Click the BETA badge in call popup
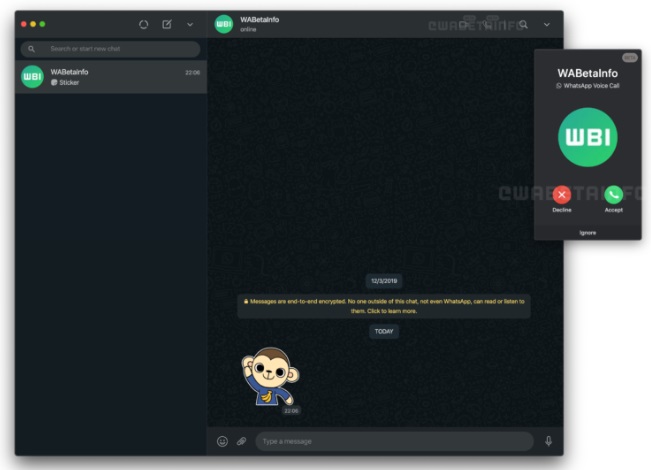The height and width of the screenshot is (470, 651). pyautogui.click(x=630, y=58)
